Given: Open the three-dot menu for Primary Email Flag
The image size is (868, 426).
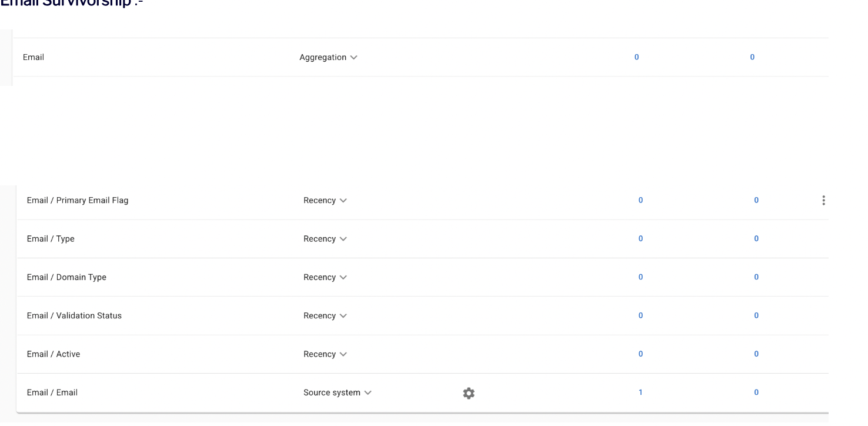Looking at the screenshot, I should 823,201.
